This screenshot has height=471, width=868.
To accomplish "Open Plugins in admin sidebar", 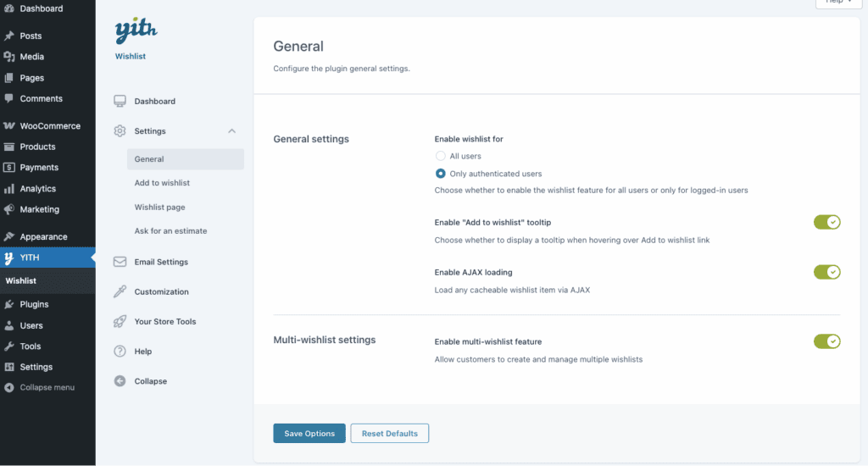I will pos(34,305).
